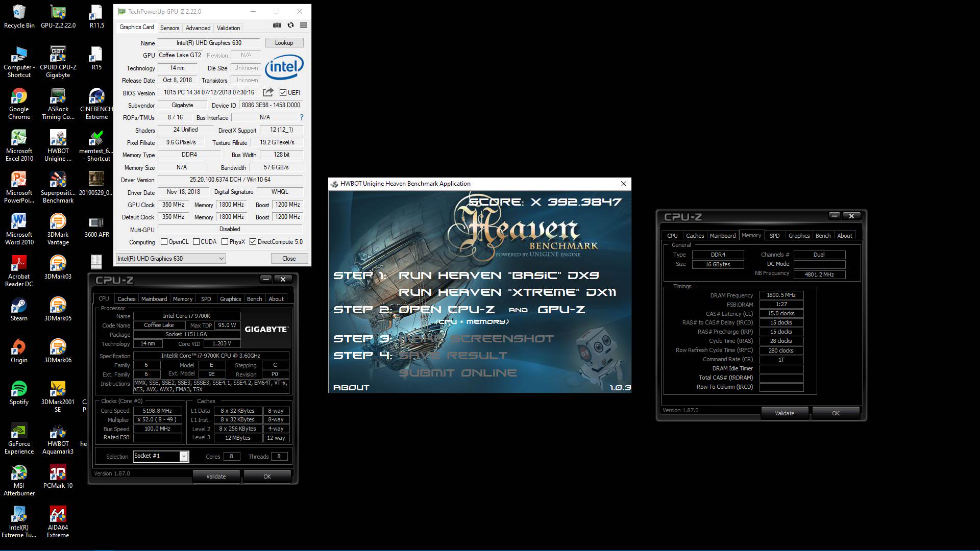The height and width of the screenshot is (551, 980).
Task: Toggle the OpenCL checkbox
Action: [164, 242]
